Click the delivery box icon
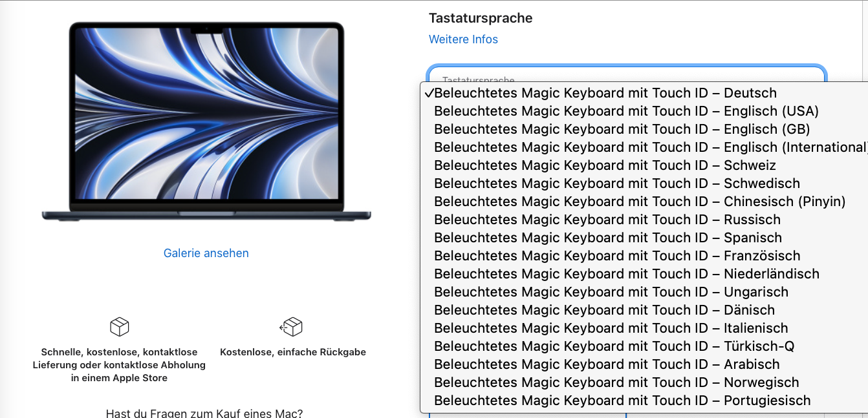The image size is (868, 418). 120,327
